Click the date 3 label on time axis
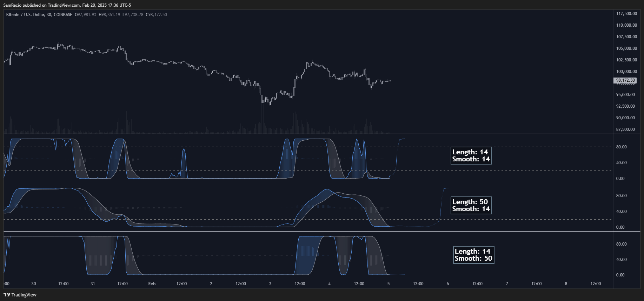 coord(270,284)
